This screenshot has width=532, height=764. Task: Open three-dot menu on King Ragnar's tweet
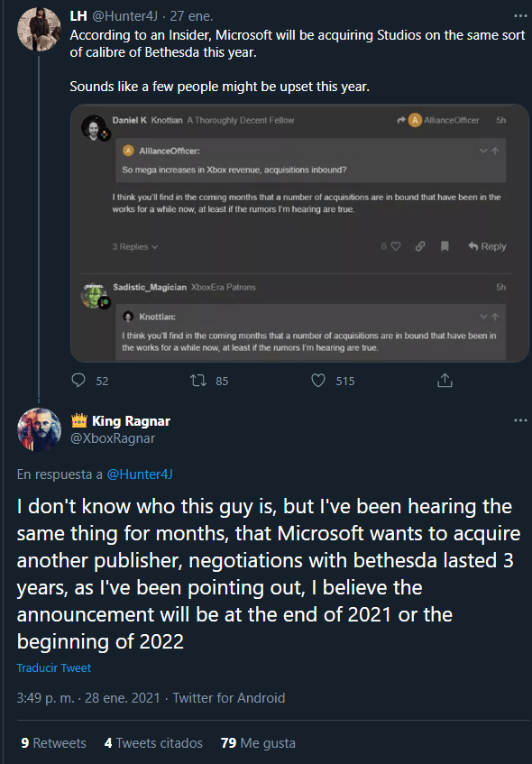pos(520,420)
